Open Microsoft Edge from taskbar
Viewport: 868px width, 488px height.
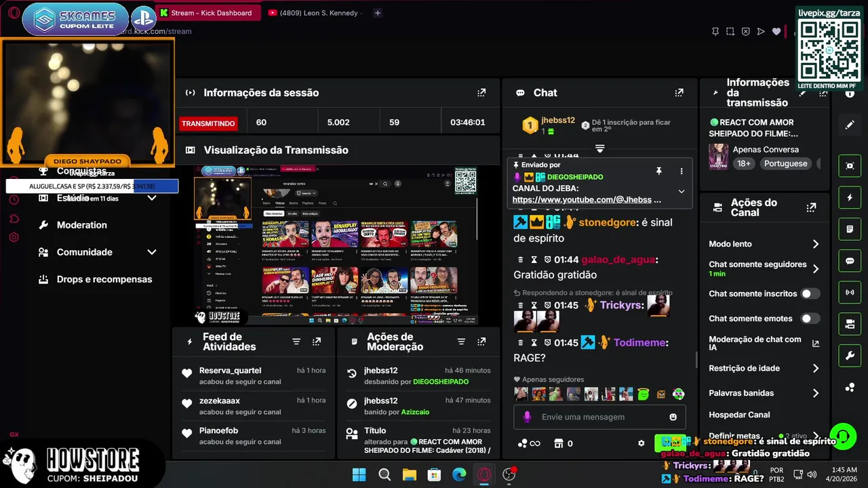pos(459,474)
